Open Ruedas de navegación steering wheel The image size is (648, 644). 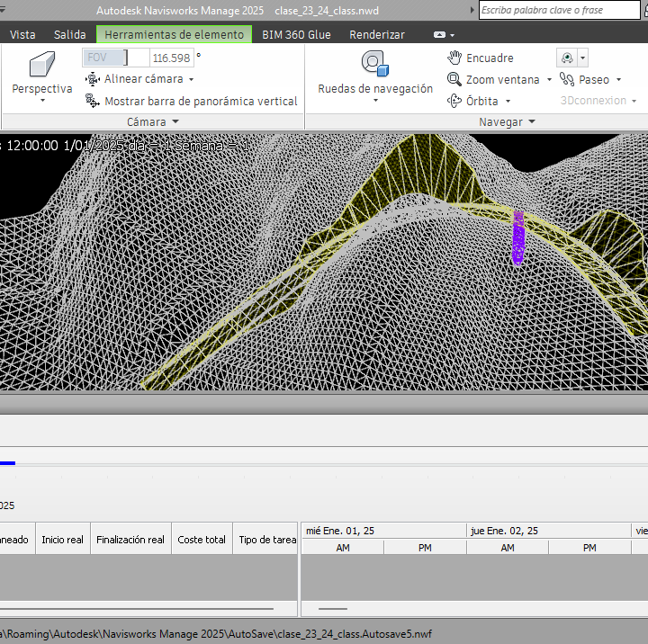pos(374,65)
